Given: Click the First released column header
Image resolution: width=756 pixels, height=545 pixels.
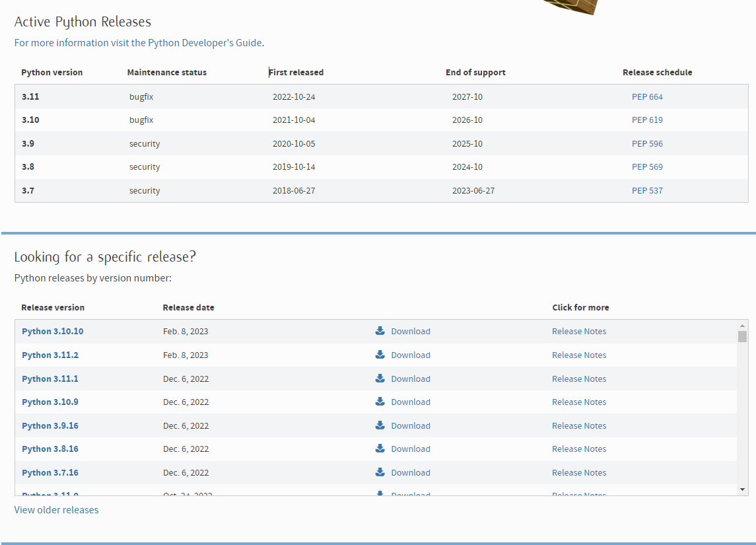Looking at the screenshot, I should coord(296,73).
